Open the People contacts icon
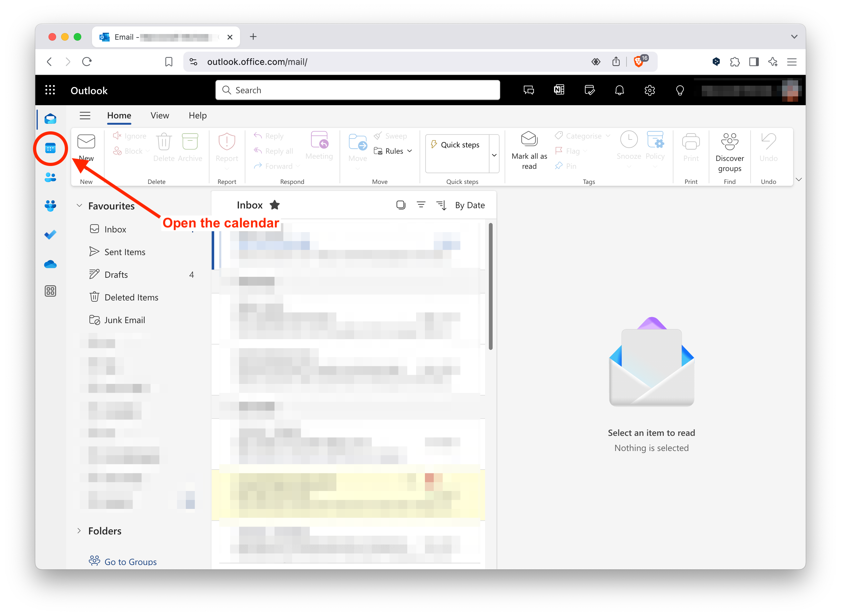Viewport: 841px width, 616px height. pos(50,178)
